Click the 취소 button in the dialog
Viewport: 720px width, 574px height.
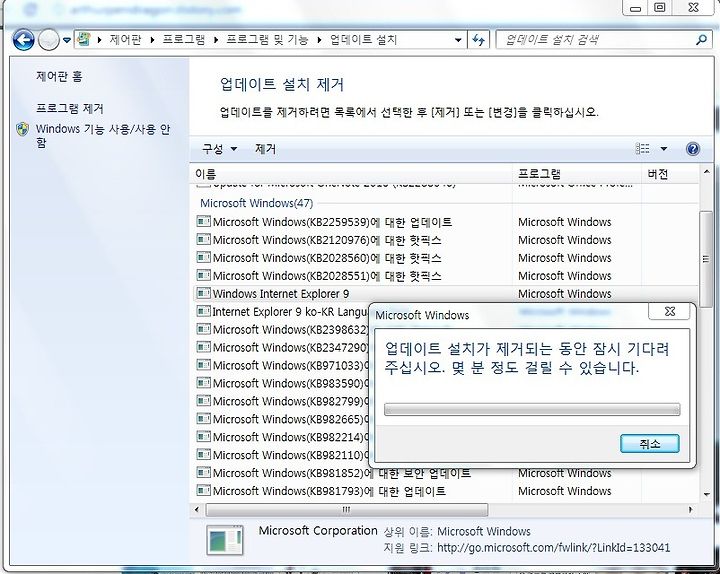649,444
